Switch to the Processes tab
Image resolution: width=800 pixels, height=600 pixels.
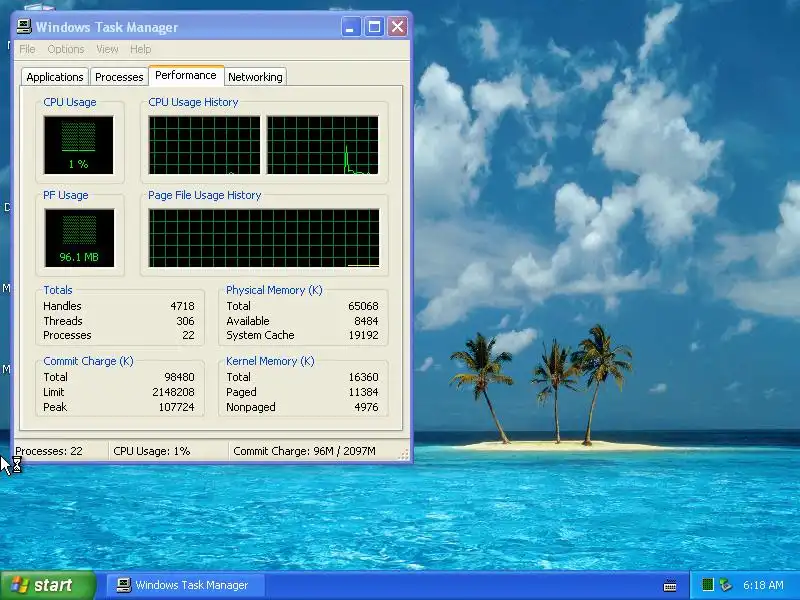pos(119,77)
